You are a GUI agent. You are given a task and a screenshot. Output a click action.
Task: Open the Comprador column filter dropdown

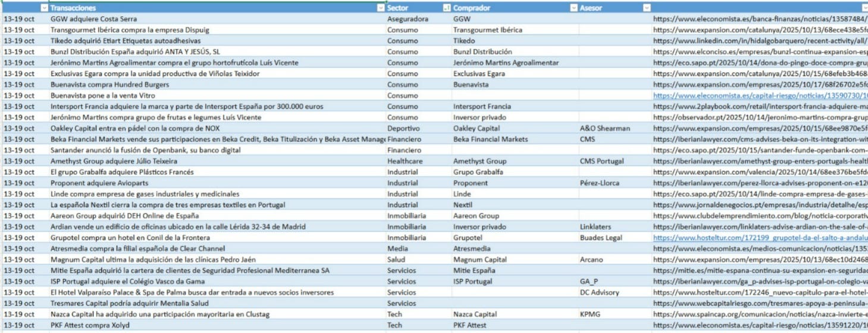pos(574,8)
